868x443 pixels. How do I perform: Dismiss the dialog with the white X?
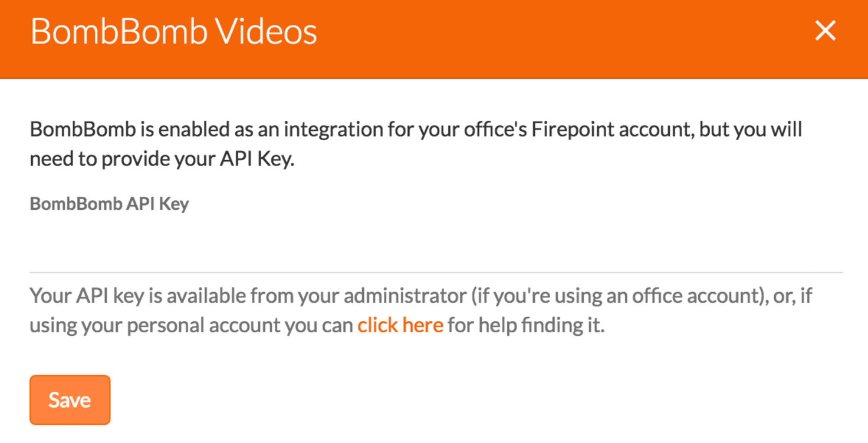click(825, 31)
